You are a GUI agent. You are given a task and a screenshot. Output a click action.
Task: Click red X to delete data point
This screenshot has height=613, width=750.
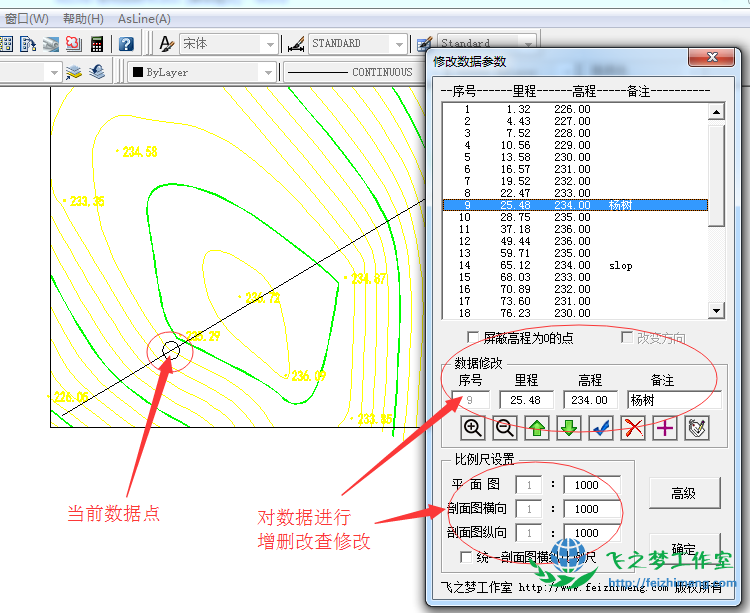pyautogui.click(x=633, y=427)
